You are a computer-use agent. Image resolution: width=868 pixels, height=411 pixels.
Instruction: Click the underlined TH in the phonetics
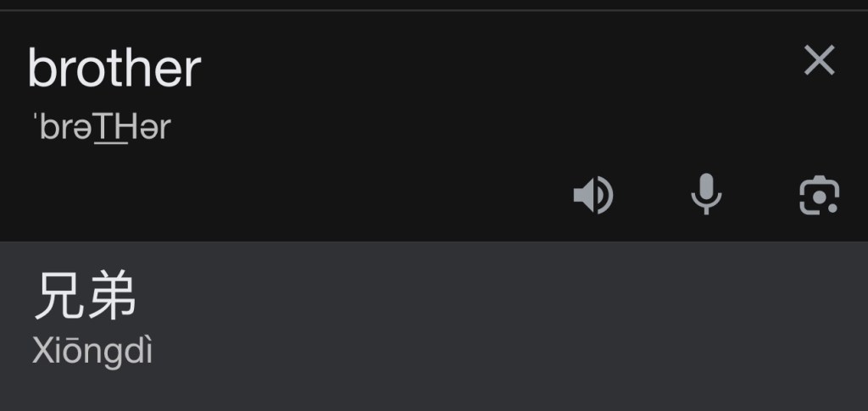click(x=111, y=127)
